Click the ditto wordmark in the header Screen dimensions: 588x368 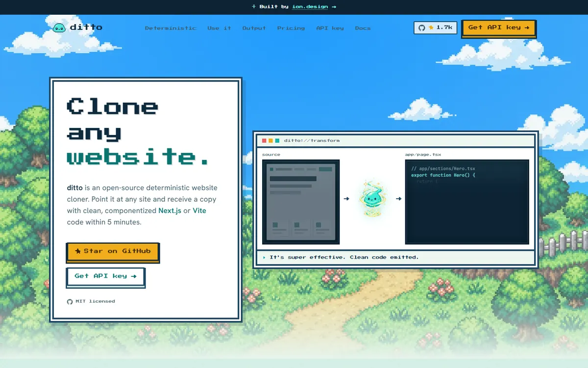86,27
